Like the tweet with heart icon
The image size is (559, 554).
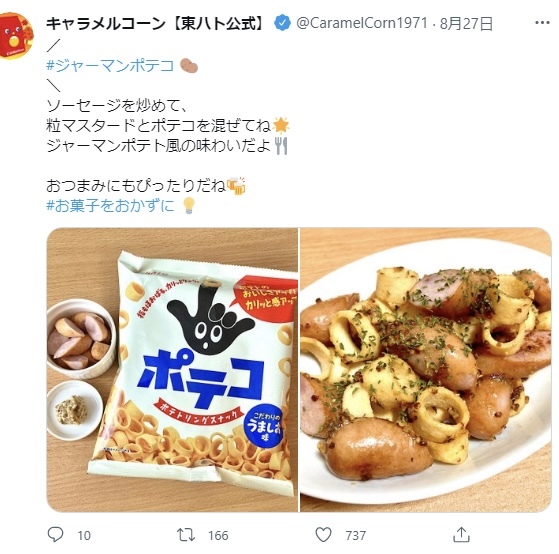[323, 534]
